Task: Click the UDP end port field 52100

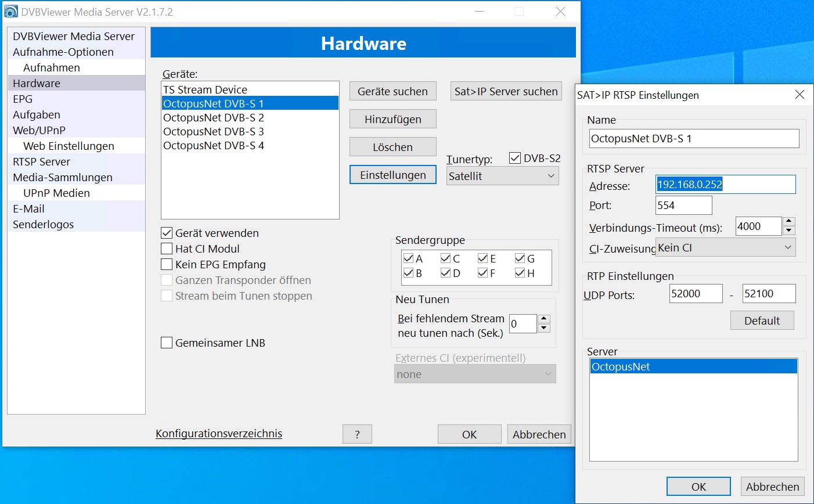Action: point(769,294)
